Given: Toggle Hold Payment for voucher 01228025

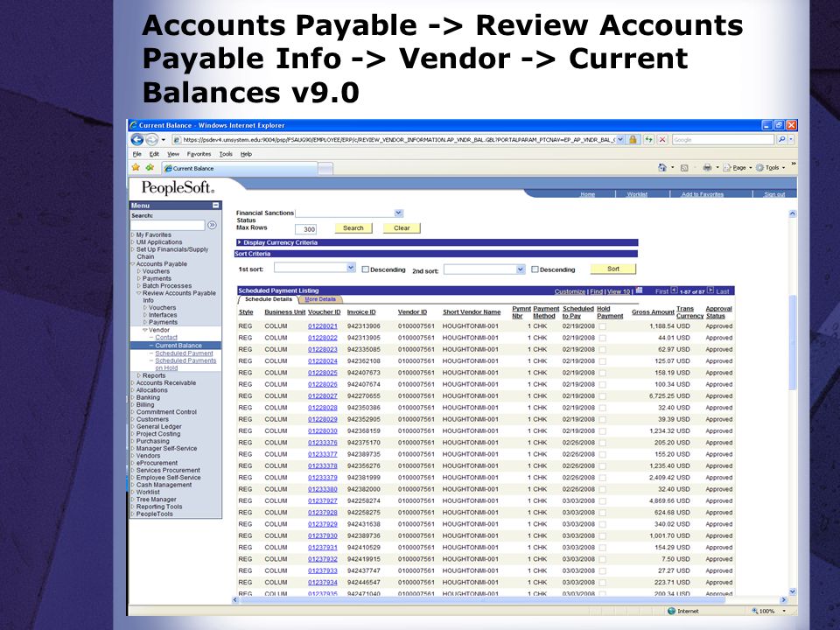Looking at the screenshot, I should pos(603,373).
